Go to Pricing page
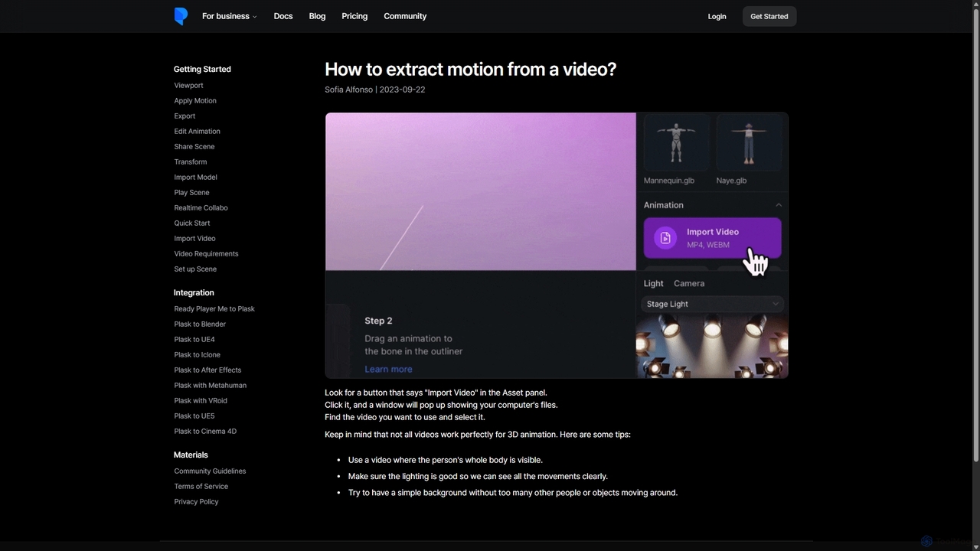 [x=354, y=16]
